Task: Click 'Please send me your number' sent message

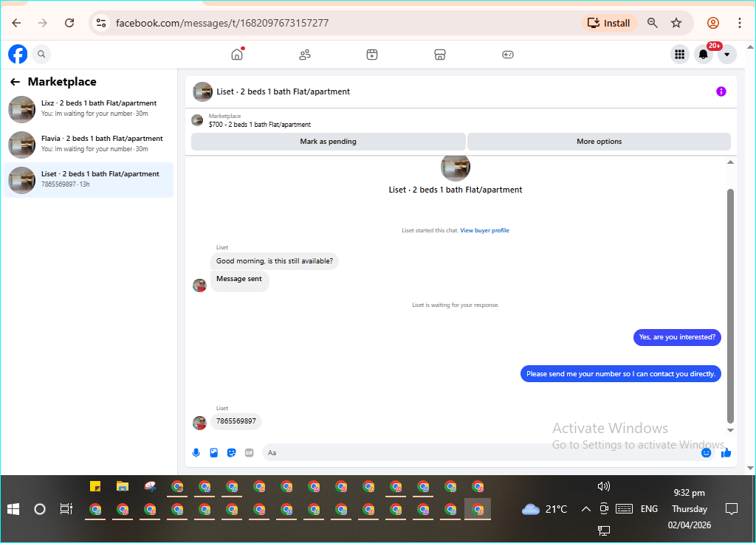Action: click(x=620, y=374)
